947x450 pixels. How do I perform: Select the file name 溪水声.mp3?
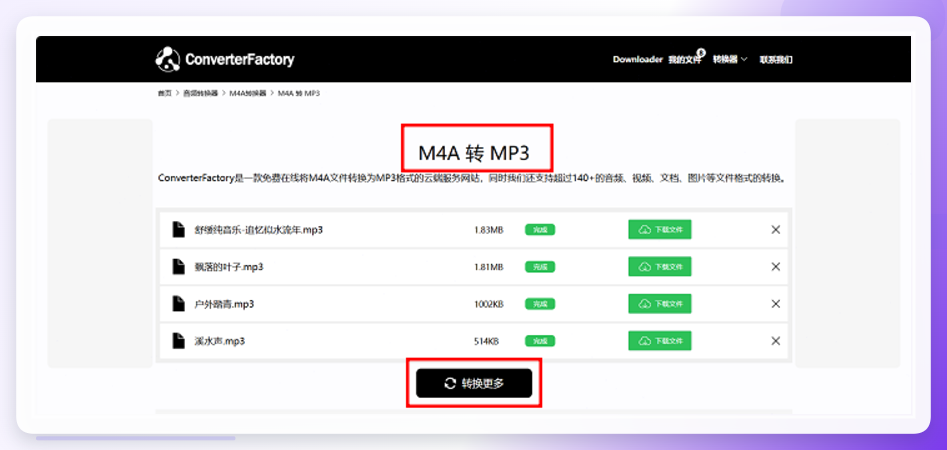[219, 341]
